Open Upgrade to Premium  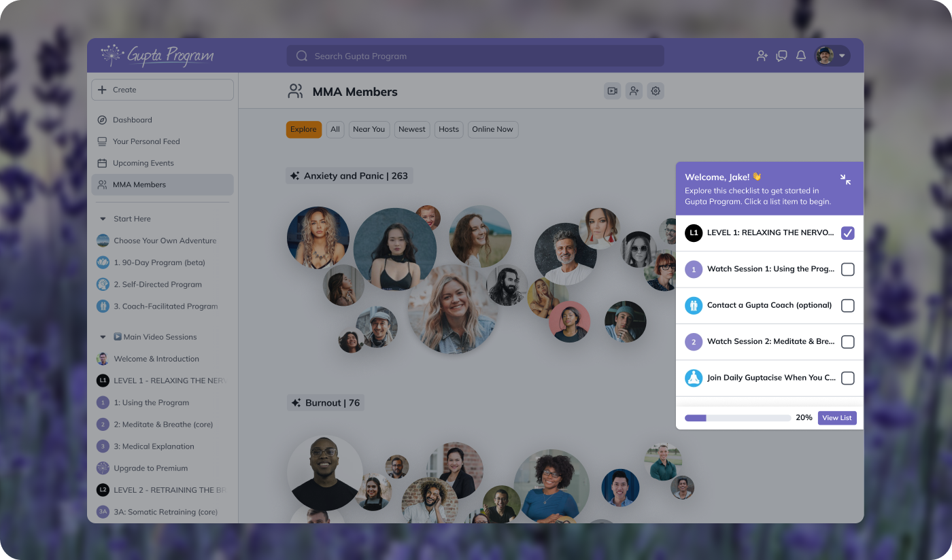coord(163,468)
